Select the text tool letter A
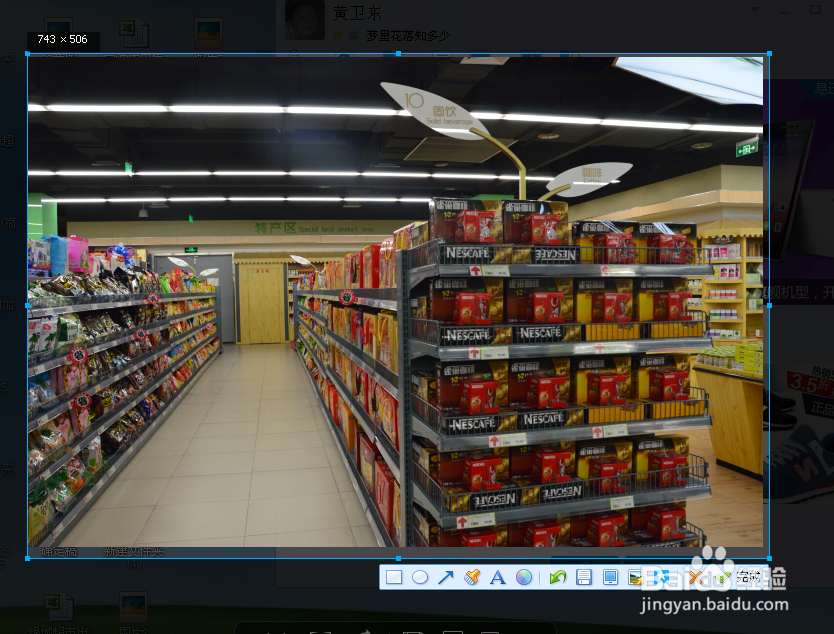Viewport: 834px width, 634px height. coord(497,577)
